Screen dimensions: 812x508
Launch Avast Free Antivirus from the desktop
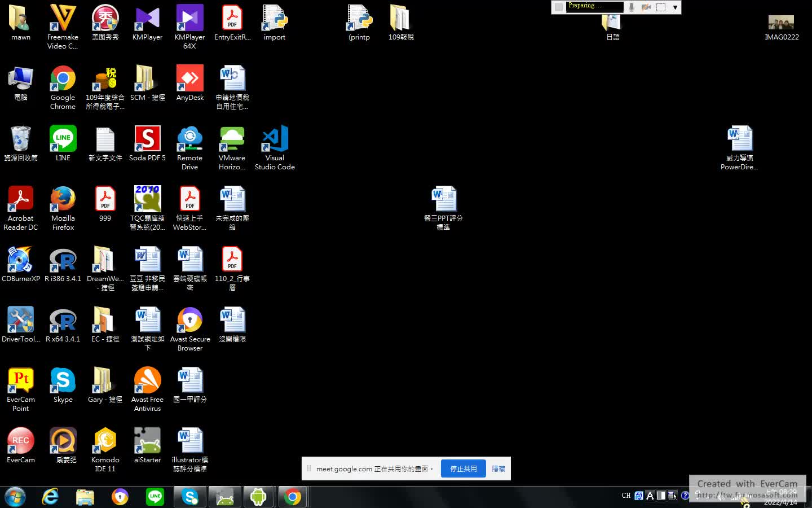click(147, 389)
